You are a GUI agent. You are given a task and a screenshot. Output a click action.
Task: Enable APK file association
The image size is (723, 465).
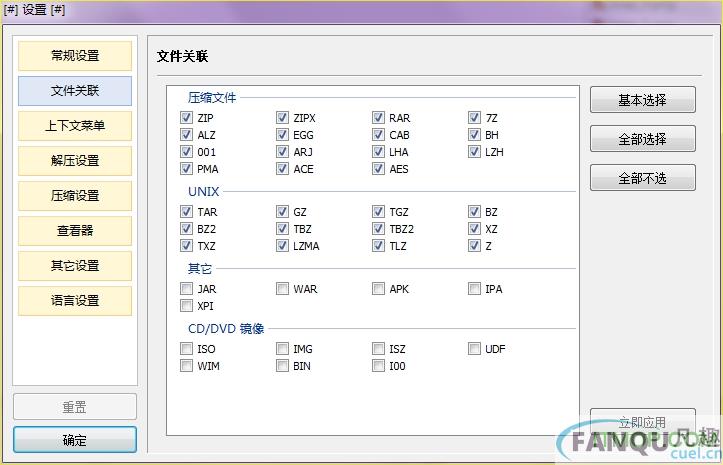(379, 289)
